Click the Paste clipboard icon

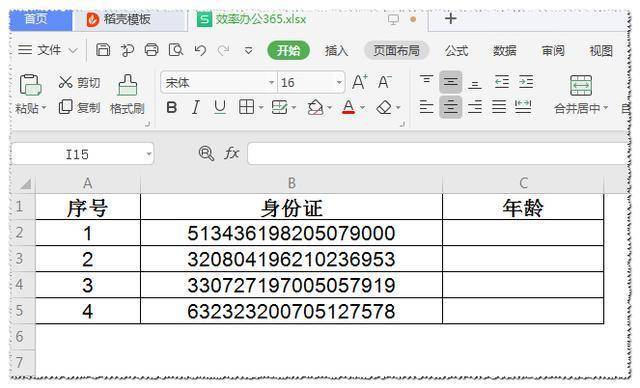coord(30,85)
